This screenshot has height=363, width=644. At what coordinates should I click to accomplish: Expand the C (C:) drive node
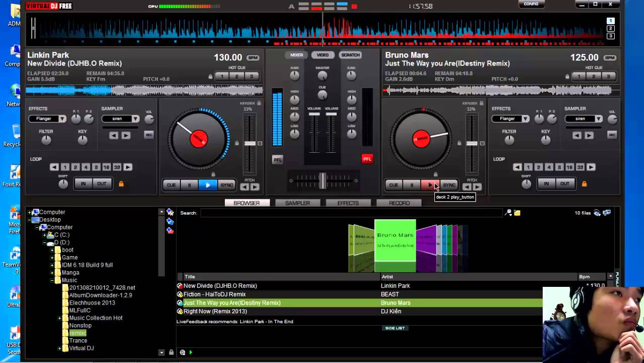(44, 235)
